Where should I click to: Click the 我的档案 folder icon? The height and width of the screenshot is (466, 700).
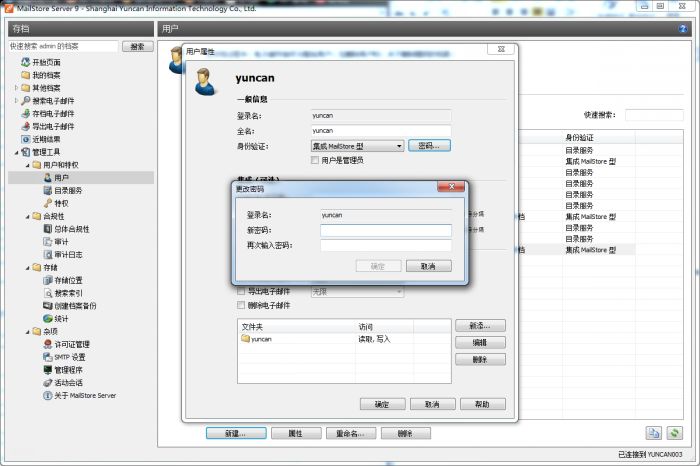[26, 75]
